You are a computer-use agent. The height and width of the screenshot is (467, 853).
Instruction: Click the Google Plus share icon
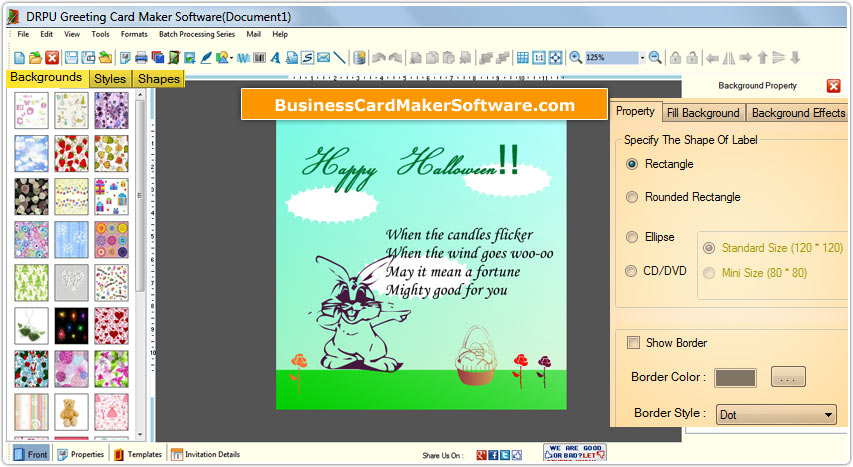click(x=481, y=455)
